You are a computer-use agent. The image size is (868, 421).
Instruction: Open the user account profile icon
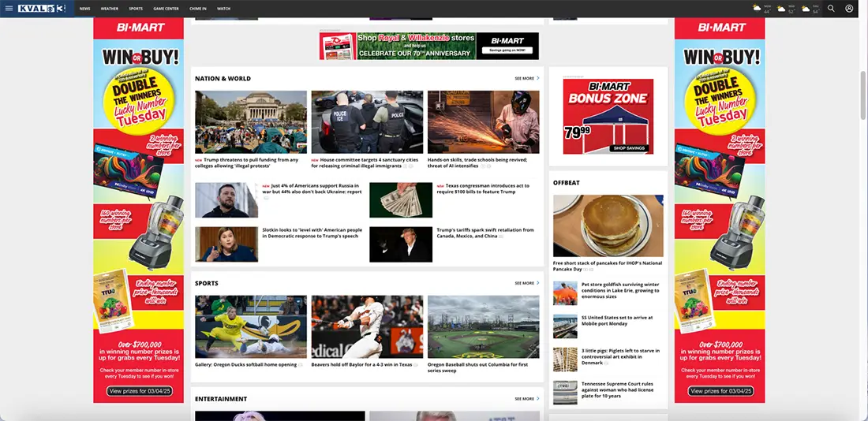(x=849, y=9)
